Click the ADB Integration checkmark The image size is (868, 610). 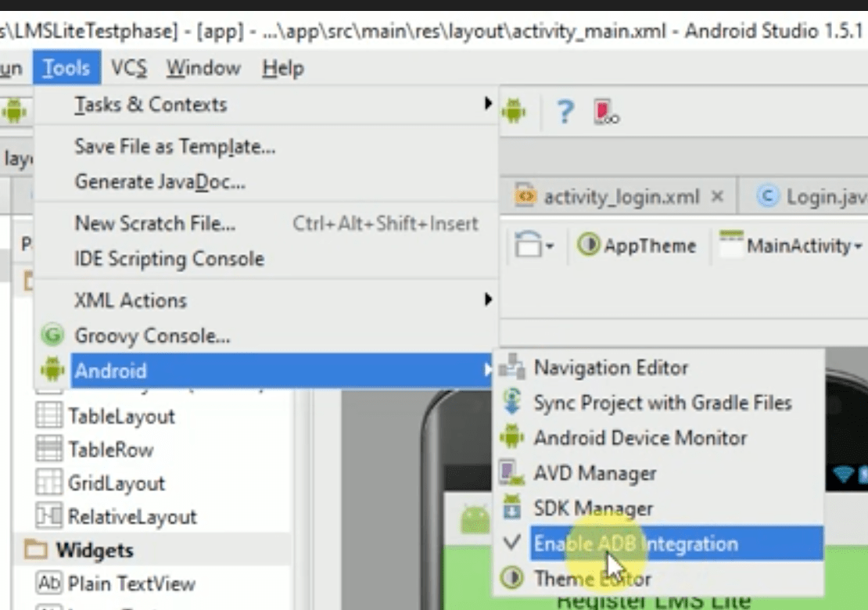pyautogui.click(x=513, y=542)
